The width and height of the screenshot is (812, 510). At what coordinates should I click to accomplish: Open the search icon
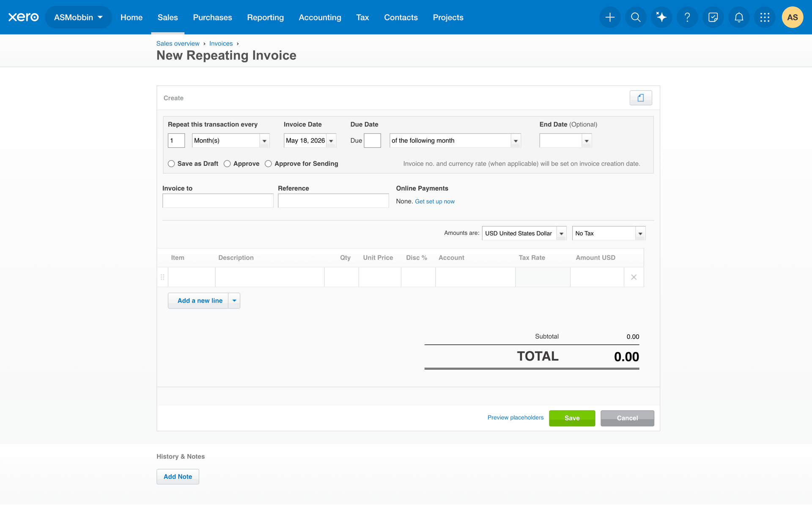(636, 17)
